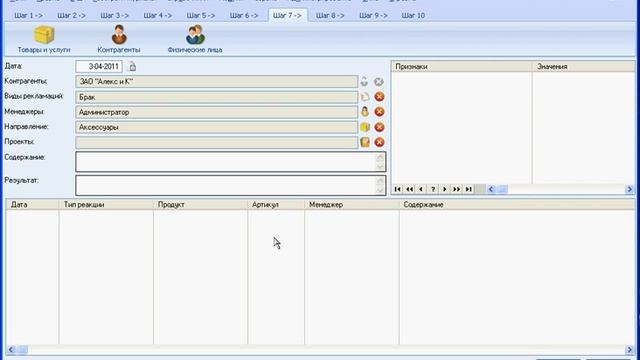Open Товары и услуги section

[x=44, y=39]
